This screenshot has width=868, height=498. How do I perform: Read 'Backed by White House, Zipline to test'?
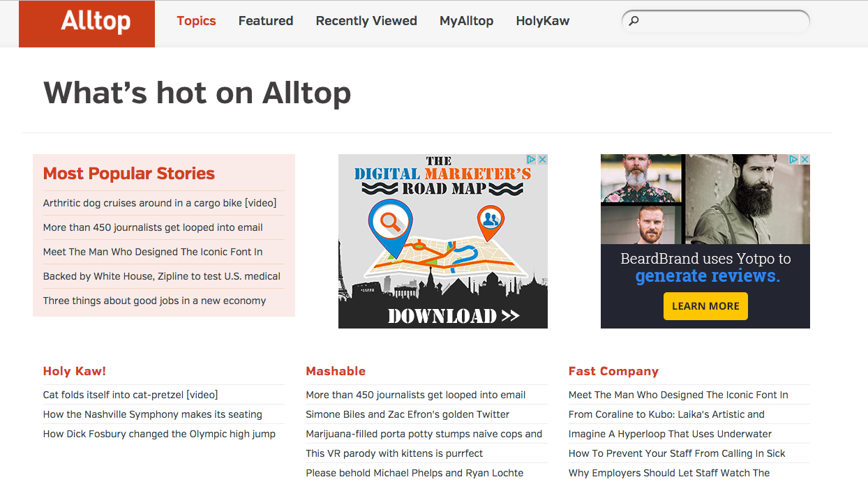(x=162, y=276)
